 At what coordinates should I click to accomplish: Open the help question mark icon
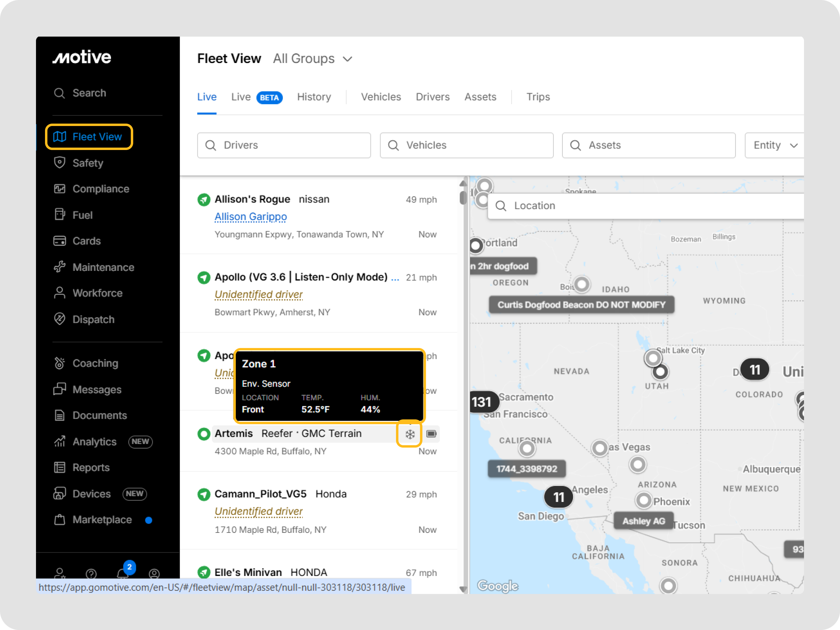91,573
